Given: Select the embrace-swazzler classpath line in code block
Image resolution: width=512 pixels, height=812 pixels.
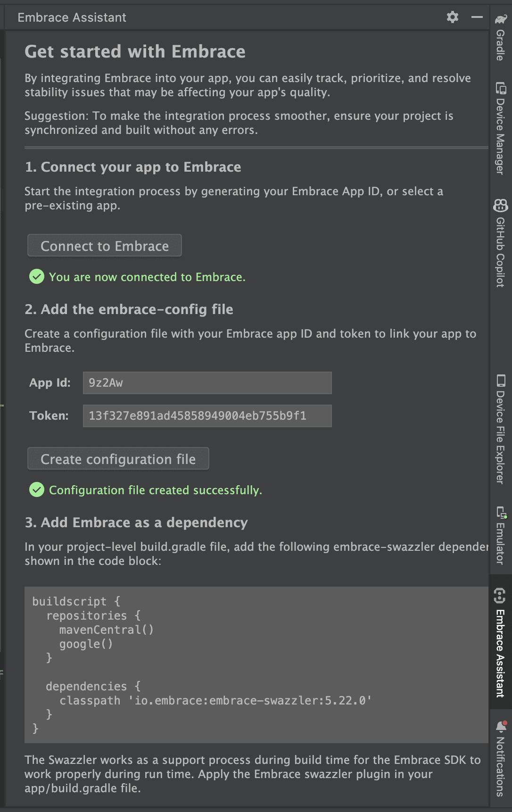Looking at the screenshot, I should coord(216,700).
